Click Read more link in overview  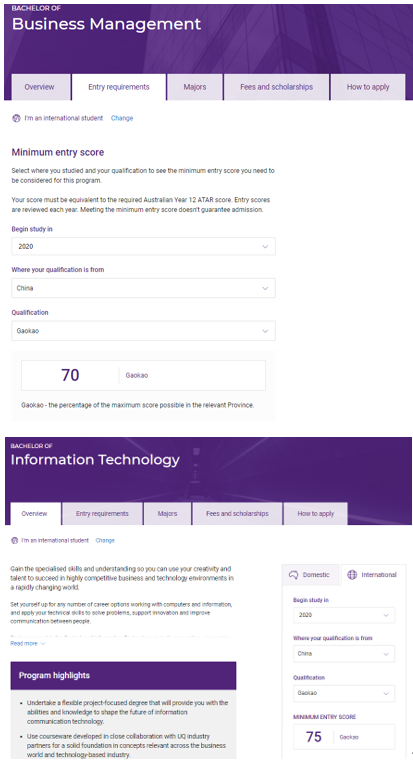(24, 644)
